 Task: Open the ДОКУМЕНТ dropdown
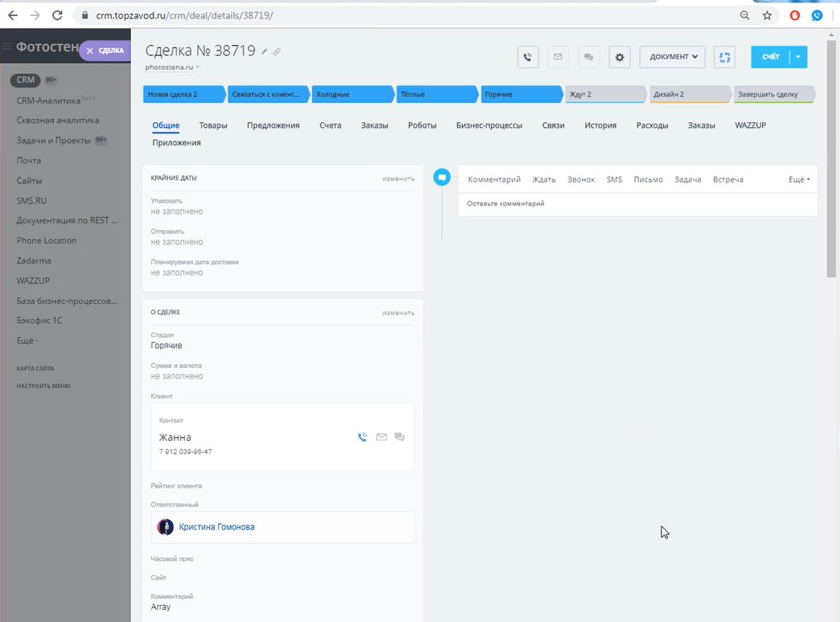(672, 57)
